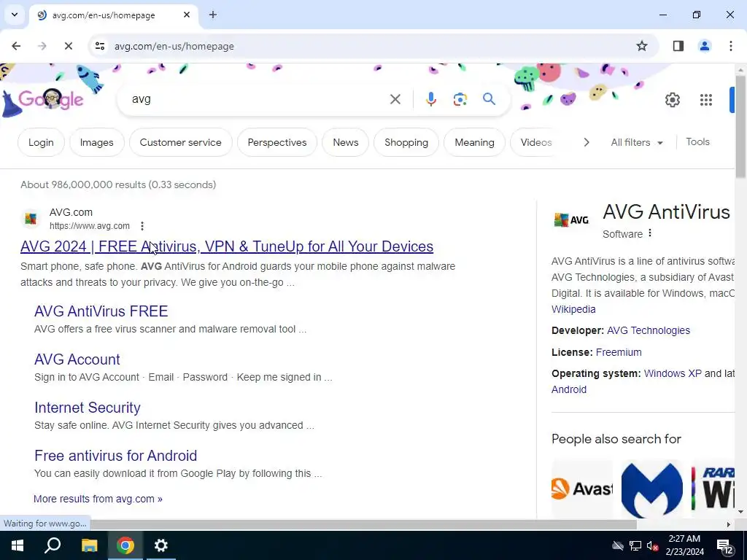Click the taskbar volume muted icon

click(653, 545)
